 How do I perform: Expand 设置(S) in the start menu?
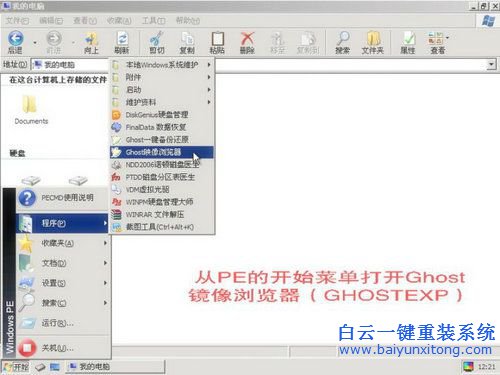[63, 283]
